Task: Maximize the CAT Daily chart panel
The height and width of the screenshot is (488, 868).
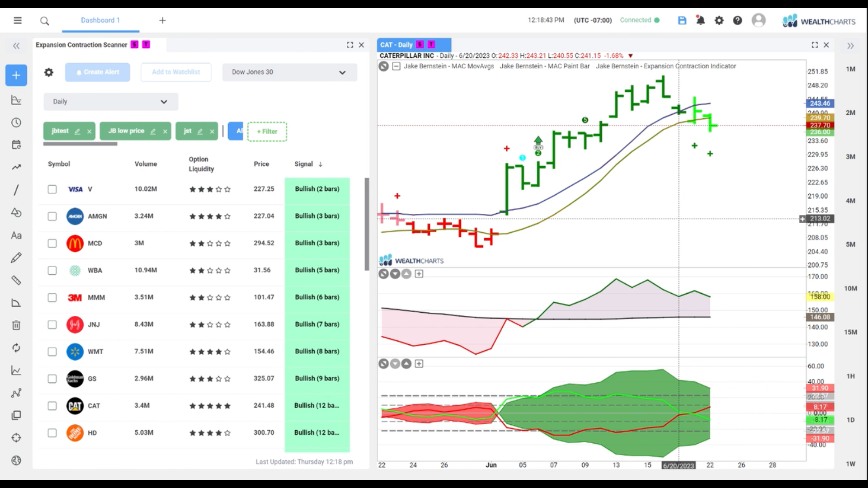Action: click(815, 45)
